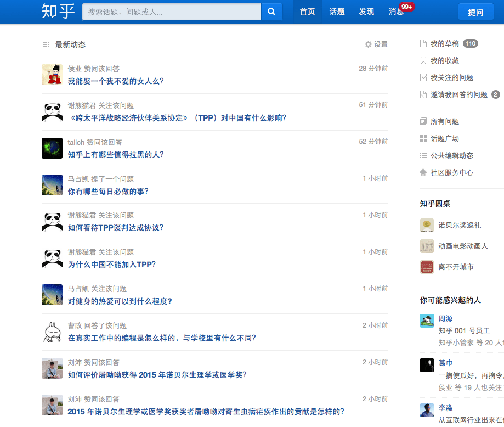Click the bookmark icon beside 我的收藏
The image size is (504, 427).
click(423, 60)
